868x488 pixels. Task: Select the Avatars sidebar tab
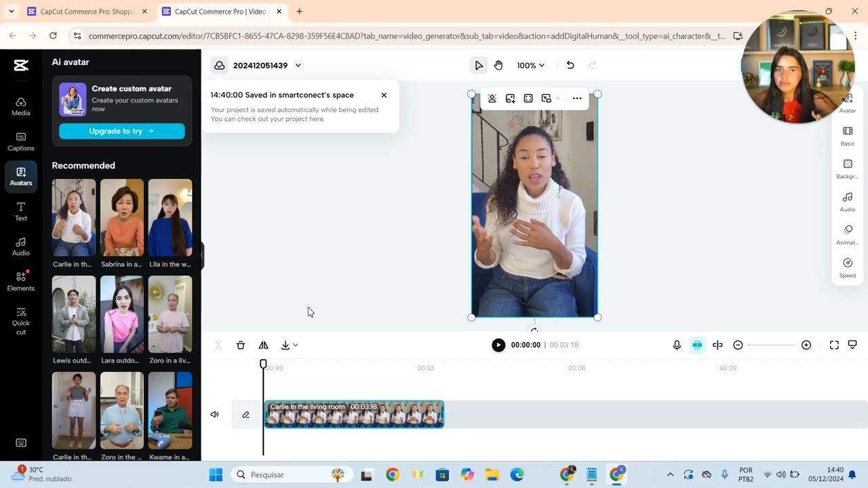[20, 177]
